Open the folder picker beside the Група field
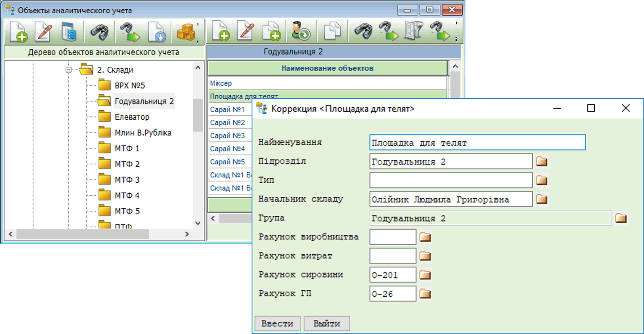This screenshot has width=644, height=334. click(x=621, y=218)
